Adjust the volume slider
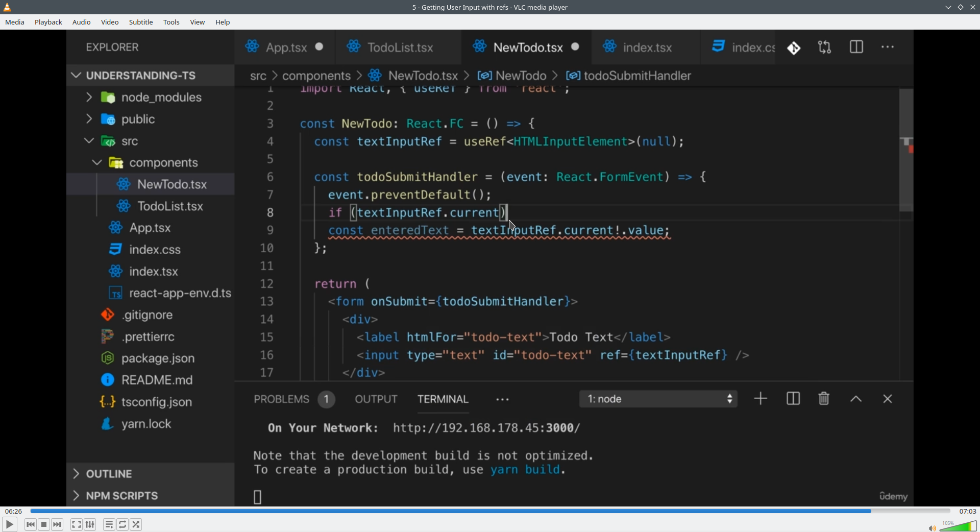 point(958,526)
